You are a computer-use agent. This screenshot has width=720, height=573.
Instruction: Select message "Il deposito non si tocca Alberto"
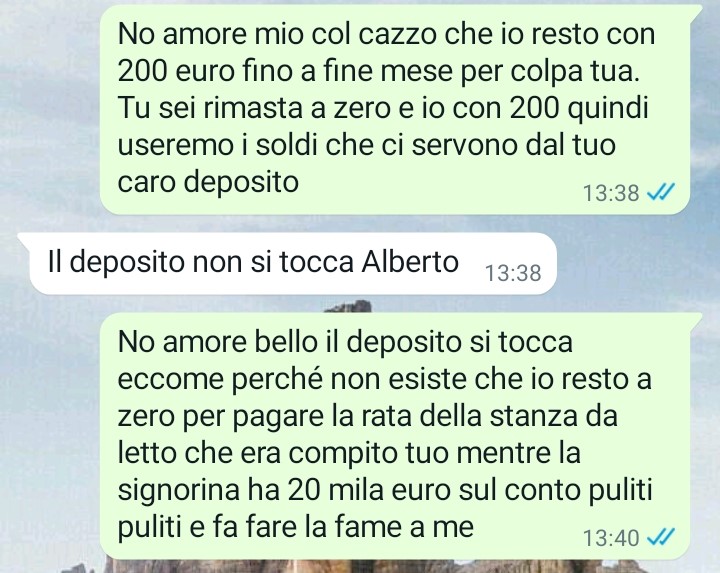pyautogui.click(x=287, y=264)
